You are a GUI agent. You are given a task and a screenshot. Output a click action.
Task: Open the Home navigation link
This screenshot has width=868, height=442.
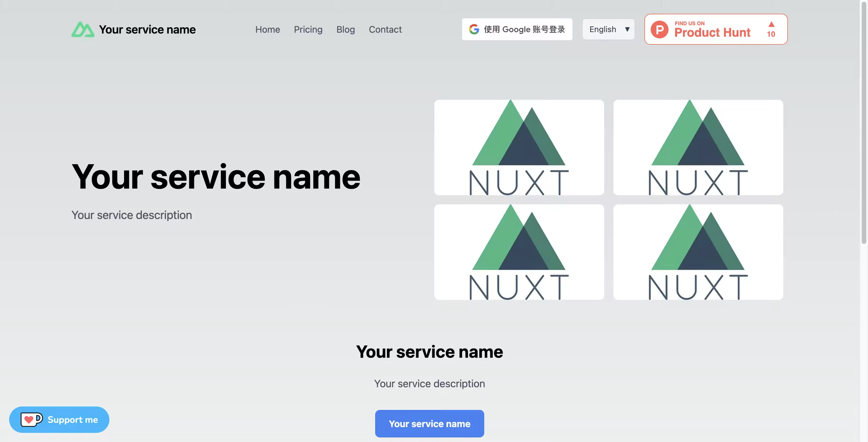(267, 29)
